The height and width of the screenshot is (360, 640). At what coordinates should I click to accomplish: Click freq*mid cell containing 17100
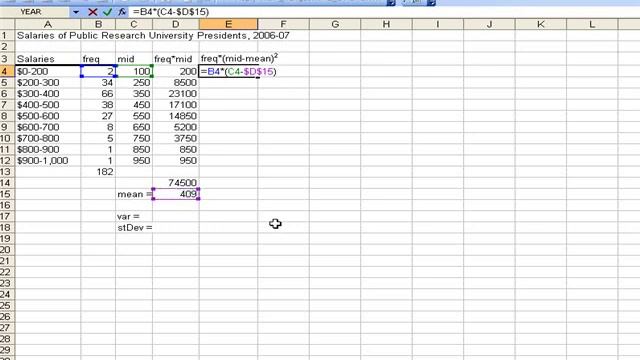pyautogui.click(x=176, y=105)
